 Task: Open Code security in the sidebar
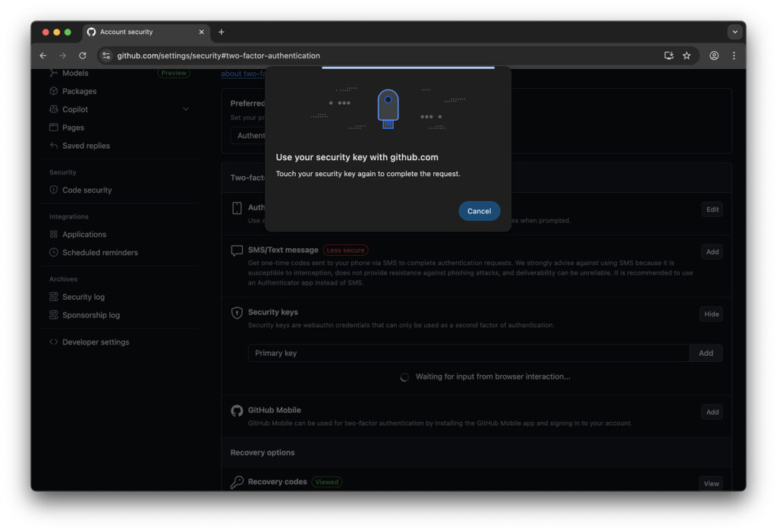pos(87,190)
